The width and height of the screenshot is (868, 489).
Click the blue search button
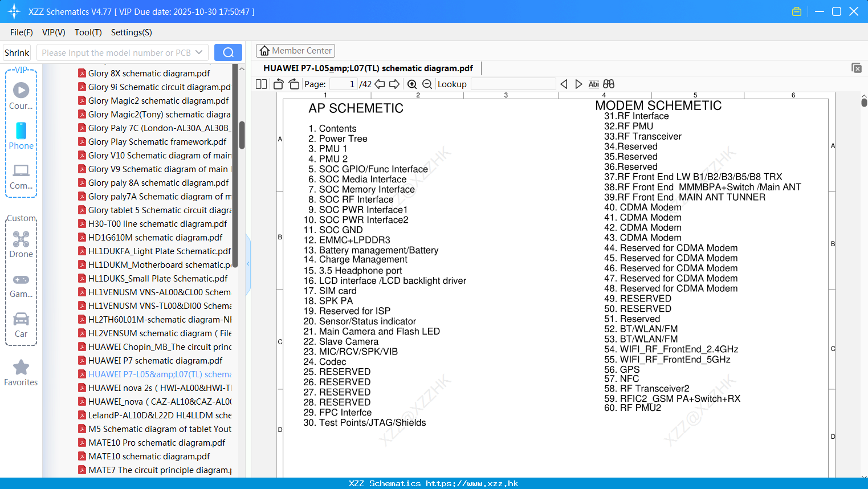point(228,52)
